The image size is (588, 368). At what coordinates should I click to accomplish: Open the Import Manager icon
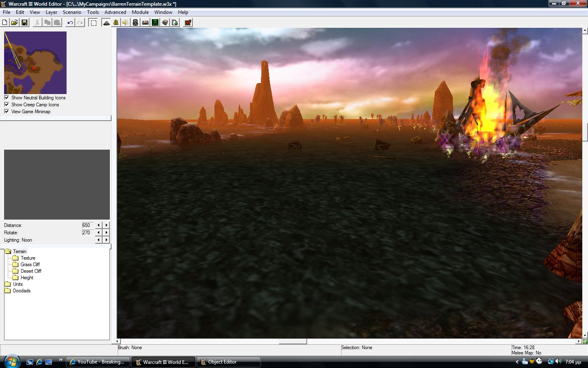coord(175,22)
